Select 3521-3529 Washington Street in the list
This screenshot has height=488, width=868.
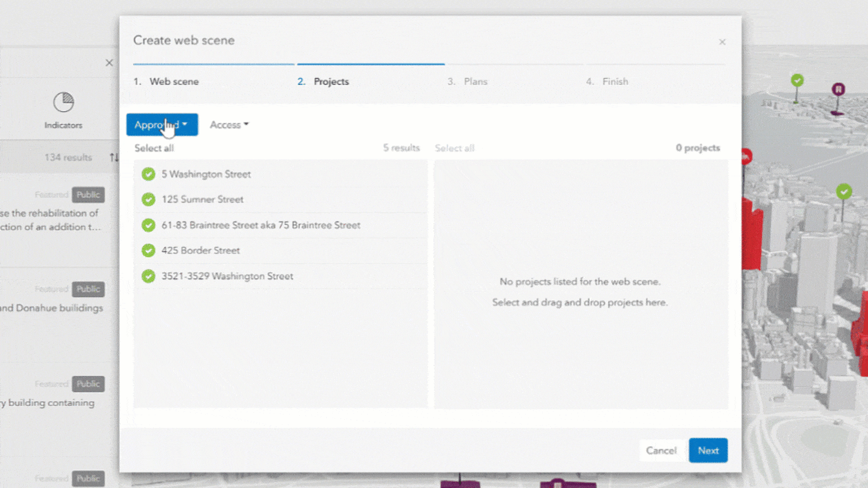[281, 276]
